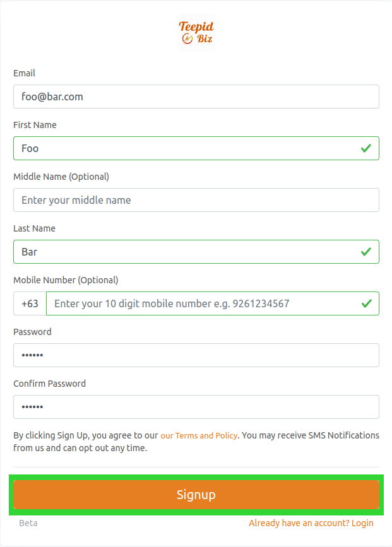Image resolution: width=392 pixels, height=547 pixels.
Task: Click the +63 country code prefix
Action: coord(30,303)
